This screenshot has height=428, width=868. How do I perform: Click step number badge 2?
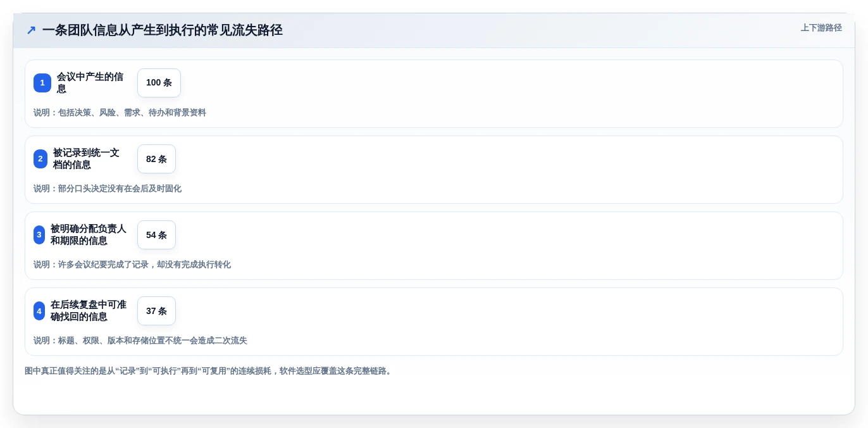(40, 159)
